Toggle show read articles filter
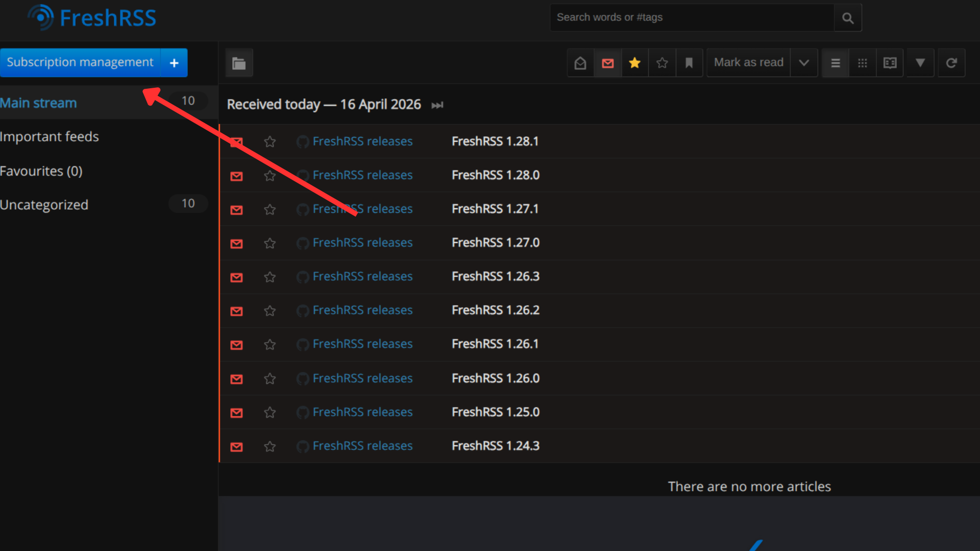 pos(580,63)
